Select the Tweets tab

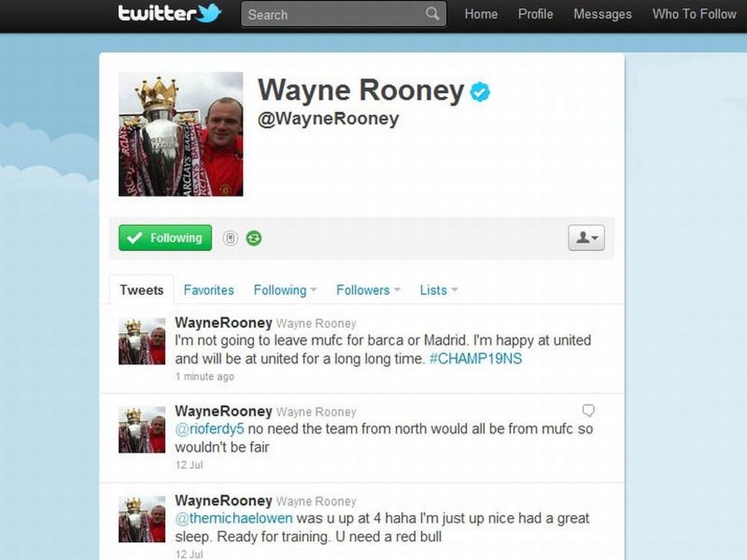pos(141,290)
